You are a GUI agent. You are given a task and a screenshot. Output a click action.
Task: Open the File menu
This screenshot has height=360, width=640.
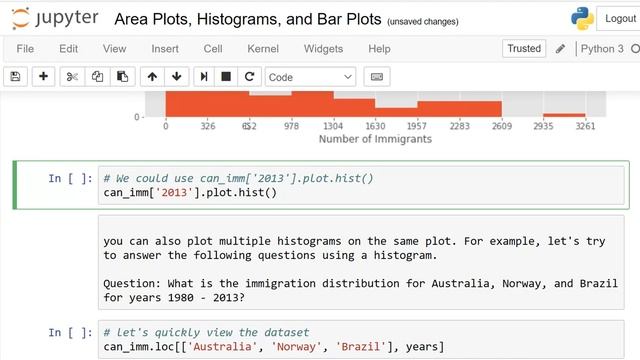click(25, 49)
